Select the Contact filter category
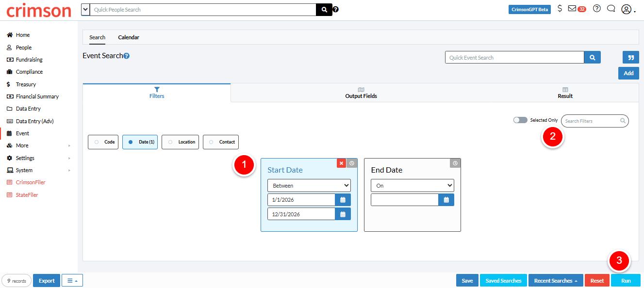 tap(221, 142)
